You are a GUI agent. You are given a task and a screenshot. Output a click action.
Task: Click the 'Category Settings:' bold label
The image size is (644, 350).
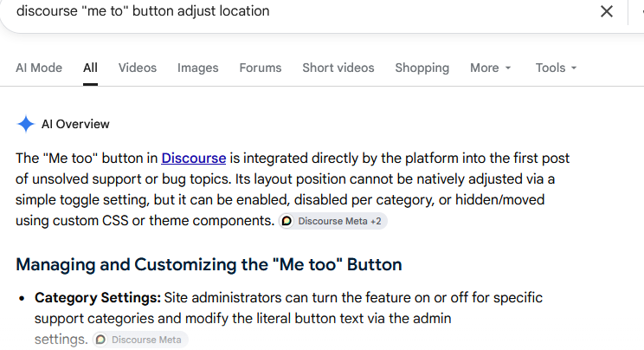98,297
